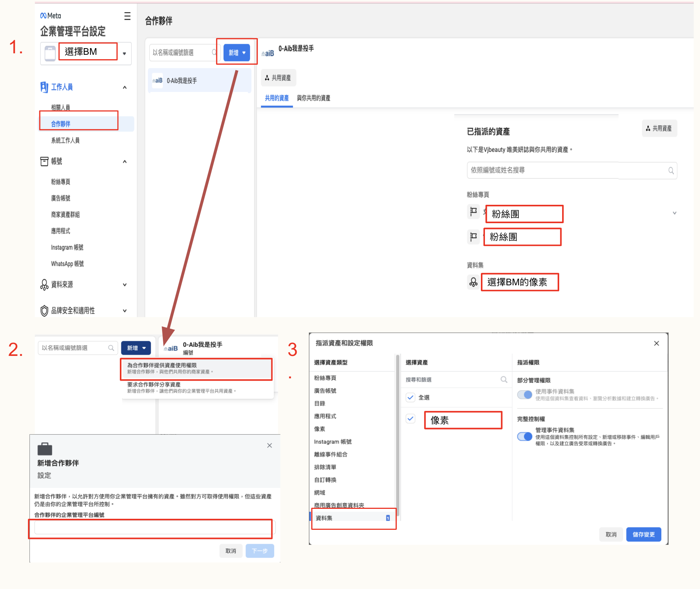
Task: Click the 下一步 button
Action: 260,551
